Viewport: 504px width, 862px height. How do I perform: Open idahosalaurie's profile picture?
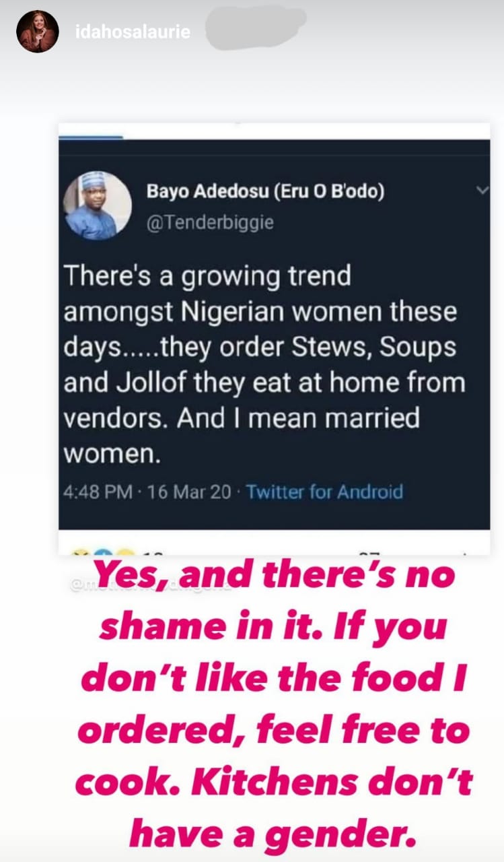coord(38,32)
